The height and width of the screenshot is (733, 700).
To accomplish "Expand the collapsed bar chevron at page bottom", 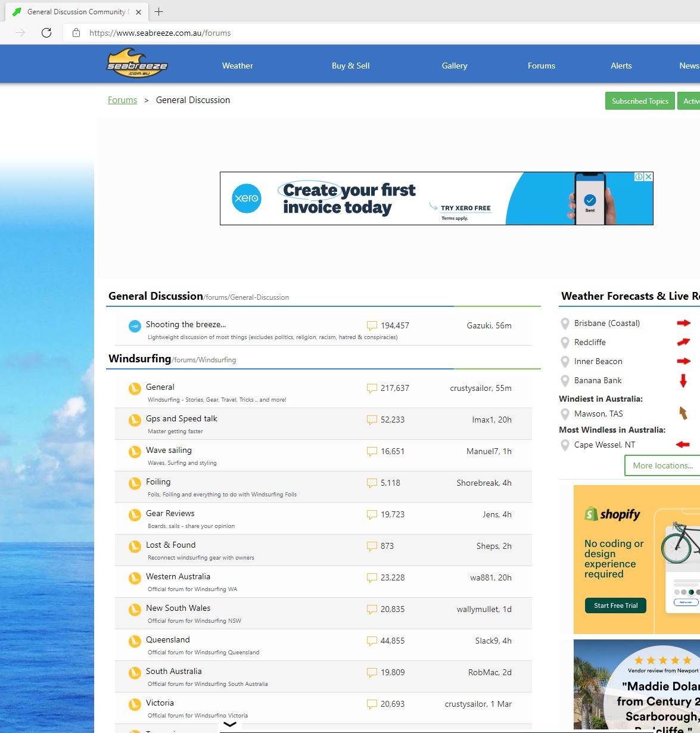I will point(229,725).
